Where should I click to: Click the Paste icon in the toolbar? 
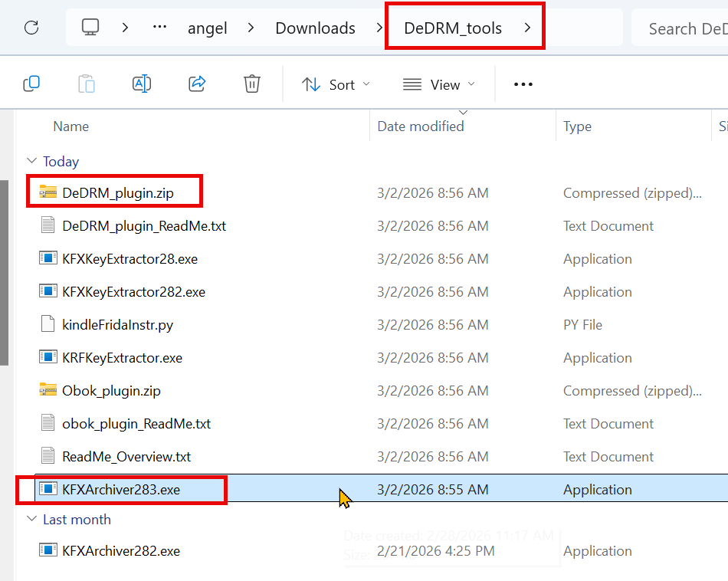[x=86, y=84]
